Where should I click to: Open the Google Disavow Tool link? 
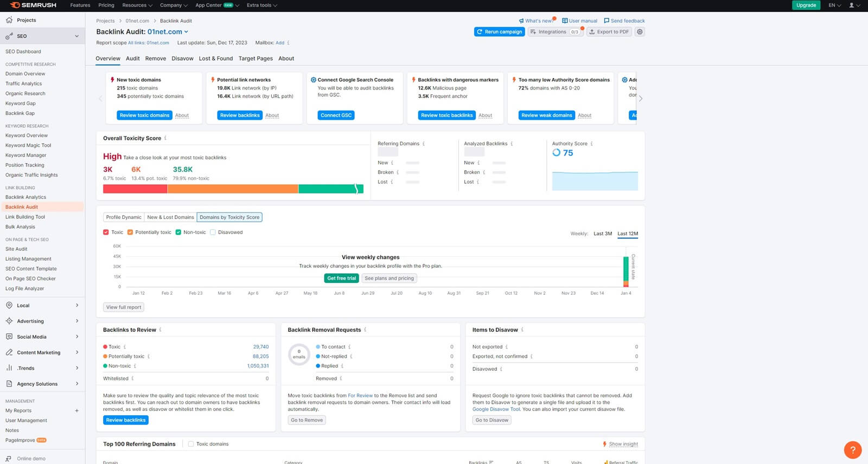click(x=496, y=409)
